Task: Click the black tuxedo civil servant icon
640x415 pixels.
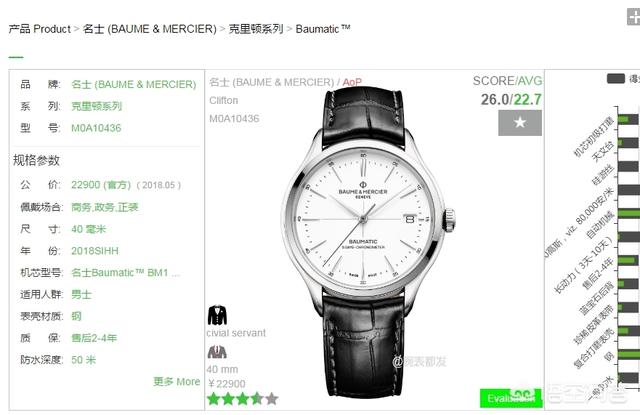Action: 217,315
